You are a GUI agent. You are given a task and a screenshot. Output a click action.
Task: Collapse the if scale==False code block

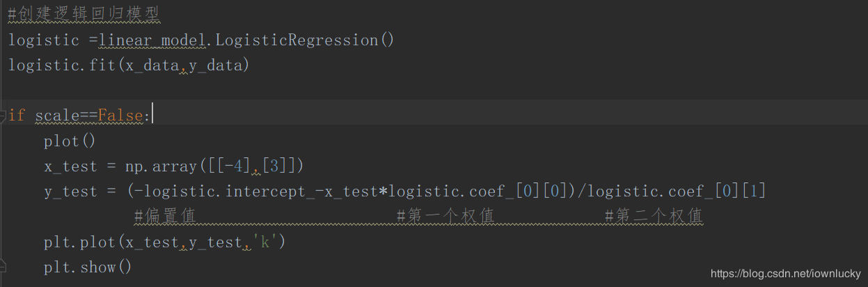click(3, 114)
